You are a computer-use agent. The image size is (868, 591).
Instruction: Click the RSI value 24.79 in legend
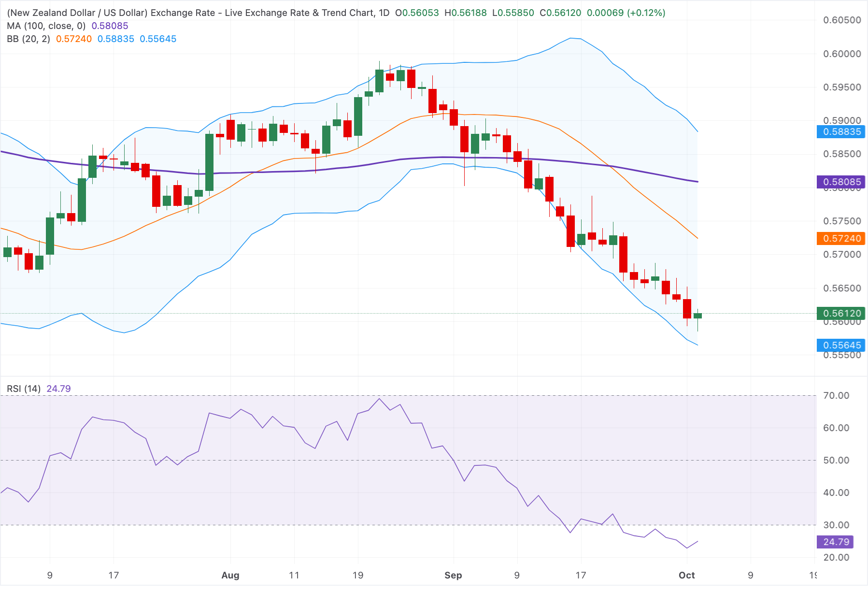58,389
